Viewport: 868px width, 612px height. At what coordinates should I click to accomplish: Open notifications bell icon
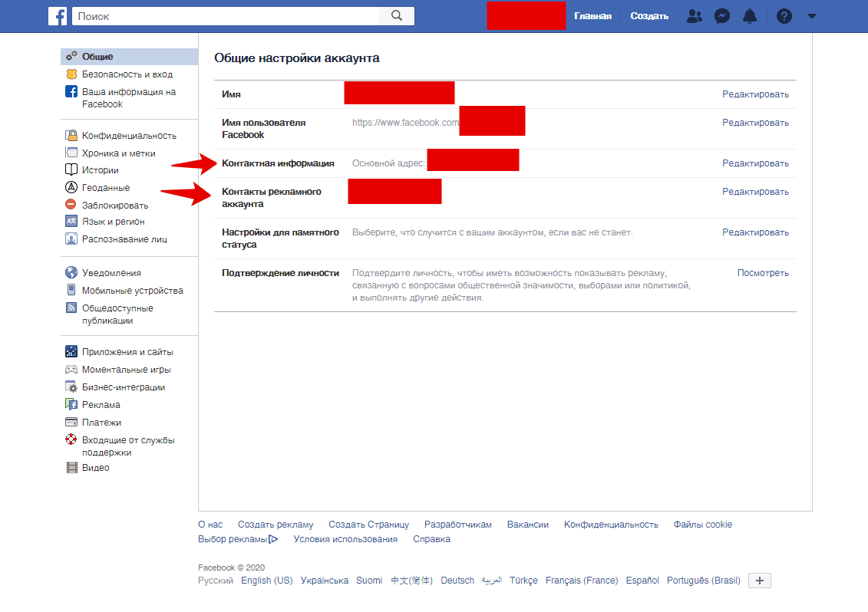tap(750, 16)
